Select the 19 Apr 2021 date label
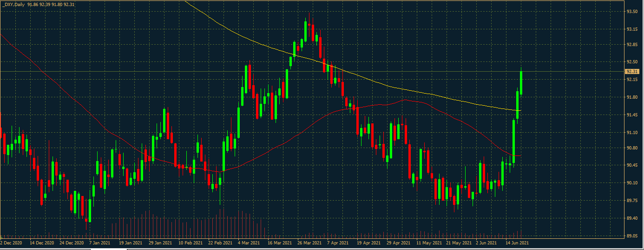 coord(368,243)
